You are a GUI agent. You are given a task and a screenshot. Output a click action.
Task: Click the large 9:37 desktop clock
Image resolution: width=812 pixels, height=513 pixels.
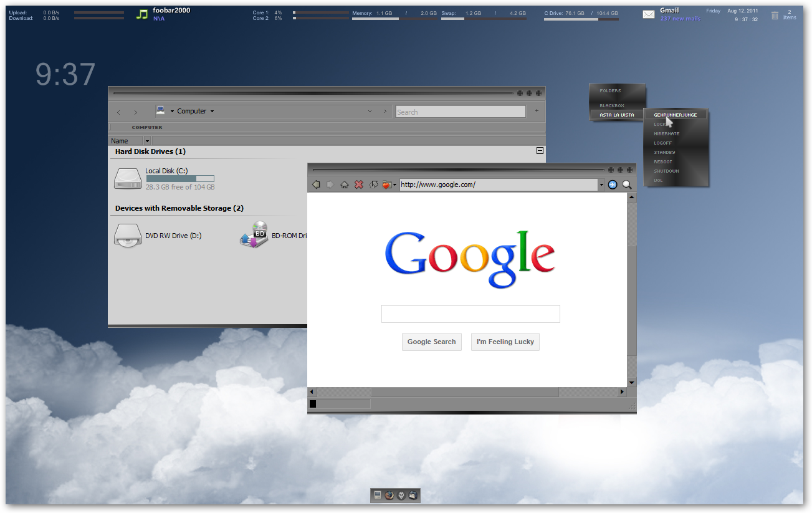(65, 75)
